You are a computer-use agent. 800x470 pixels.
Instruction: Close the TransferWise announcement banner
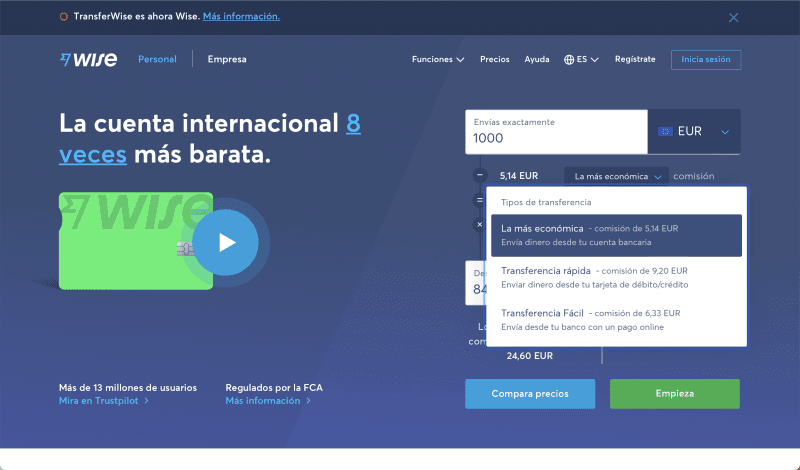click(x=733, y=18)
